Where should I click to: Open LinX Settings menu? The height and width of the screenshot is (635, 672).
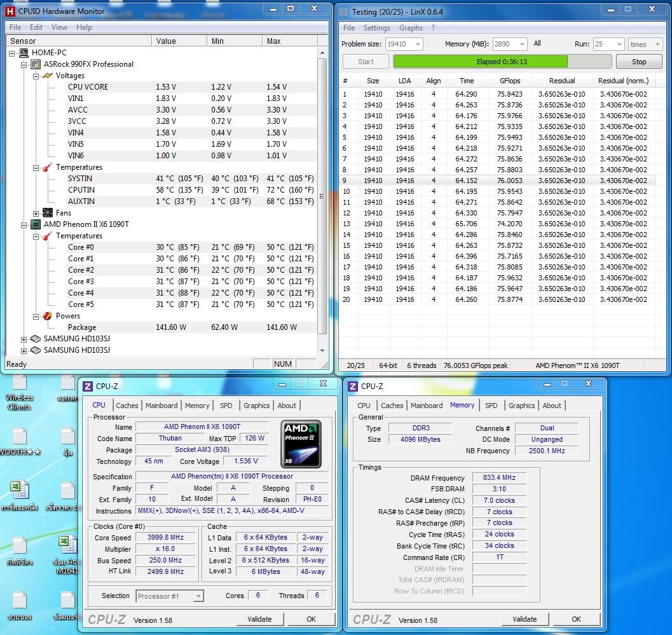click(x=377, y=28)
